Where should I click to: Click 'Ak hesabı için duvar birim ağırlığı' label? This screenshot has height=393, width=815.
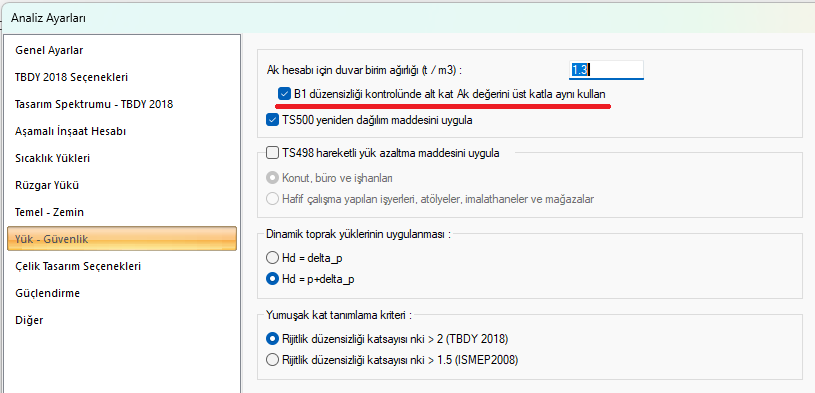(364, 70)
